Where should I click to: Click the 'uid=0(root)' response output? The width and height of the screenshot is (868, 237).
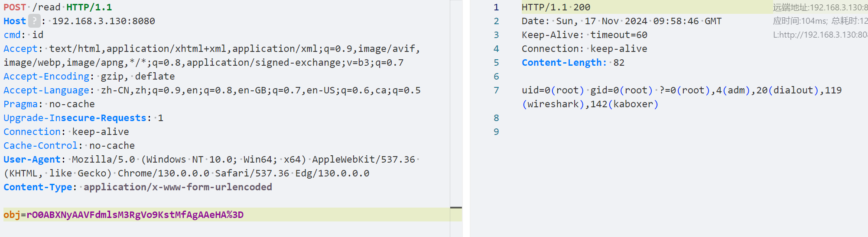pyautogui.click(x=553, y=90)
